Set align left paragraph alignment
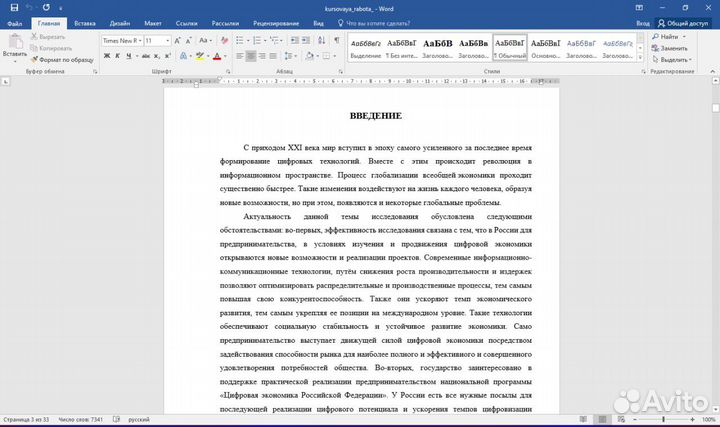This screenshot has width=720, height=427. [x=240, y=56]
